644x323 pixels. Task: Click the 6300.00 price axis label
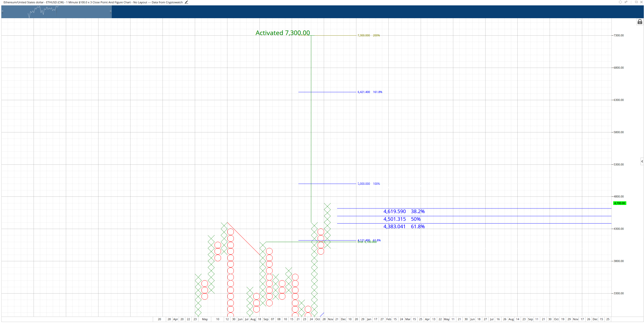[619, 100]
